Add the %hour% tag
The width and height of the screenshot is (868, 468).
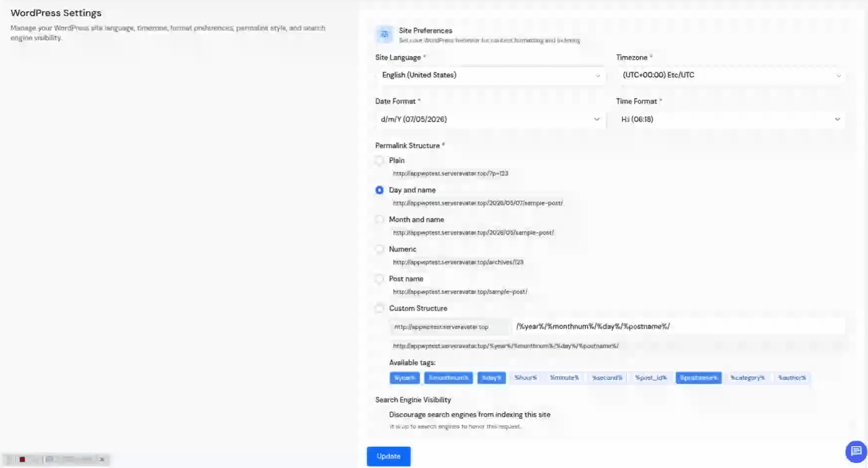pyautogui.click(x=526, y=378)
